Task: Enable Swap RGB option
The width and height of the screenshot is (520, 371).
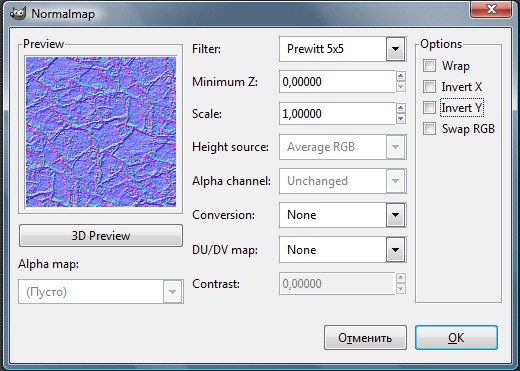Action: 429,129
